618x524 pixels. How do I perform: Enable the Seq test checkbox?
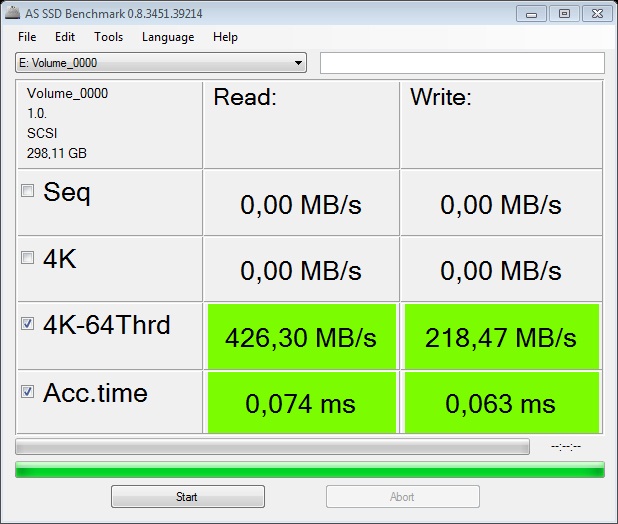coord(27,191)
